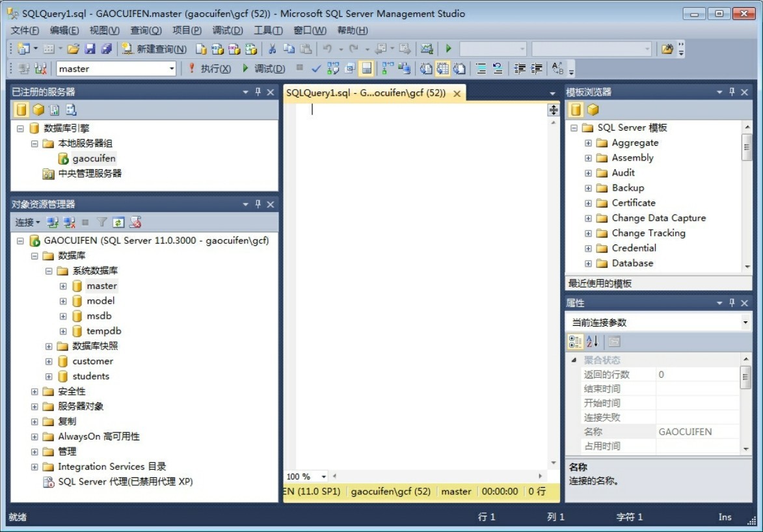Toggle Include Actual Execution Plan

[x=387, y=69]
